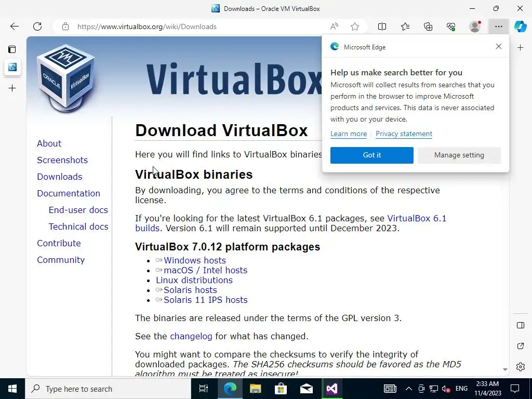Open Browser essentials heart icon
532x399 pixels.
pos(451,26)
